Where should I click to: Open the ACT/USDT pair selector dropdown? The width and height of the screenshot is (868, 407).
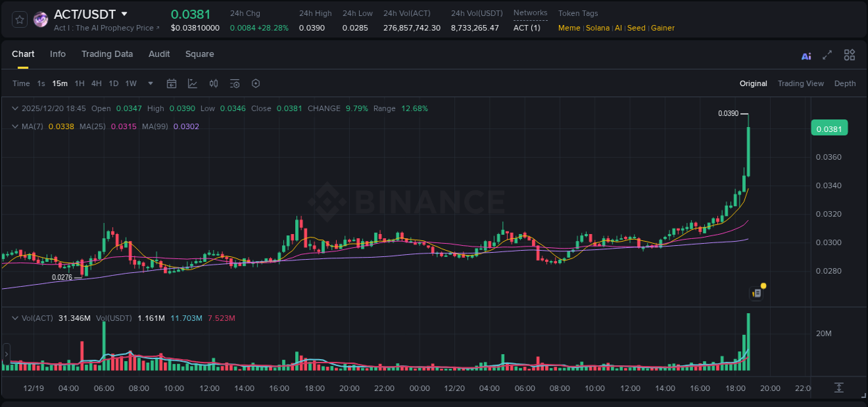tap(124, 14)
